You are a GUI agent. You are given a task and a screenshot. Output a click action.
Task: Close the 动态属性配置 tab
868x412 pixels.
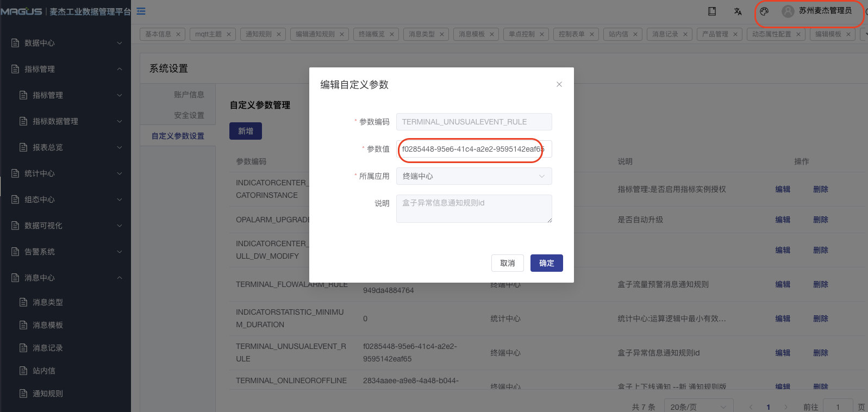click(798, 34)
